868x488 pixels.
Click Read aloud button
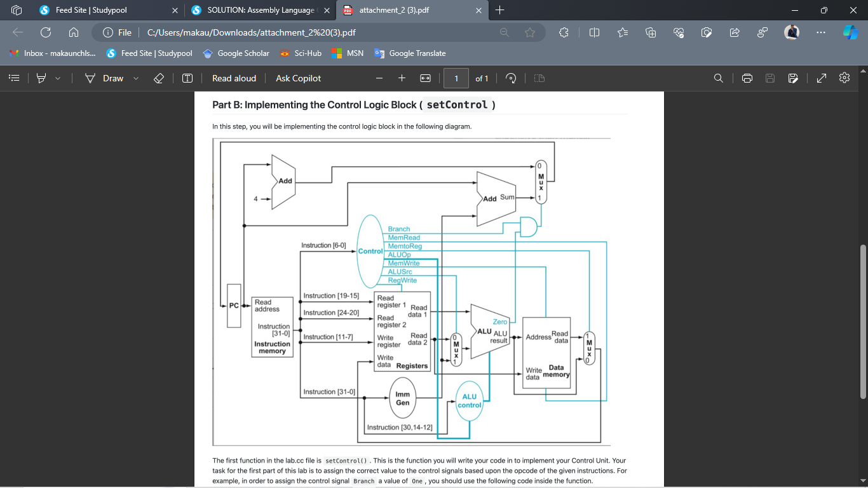click(234, 78)
